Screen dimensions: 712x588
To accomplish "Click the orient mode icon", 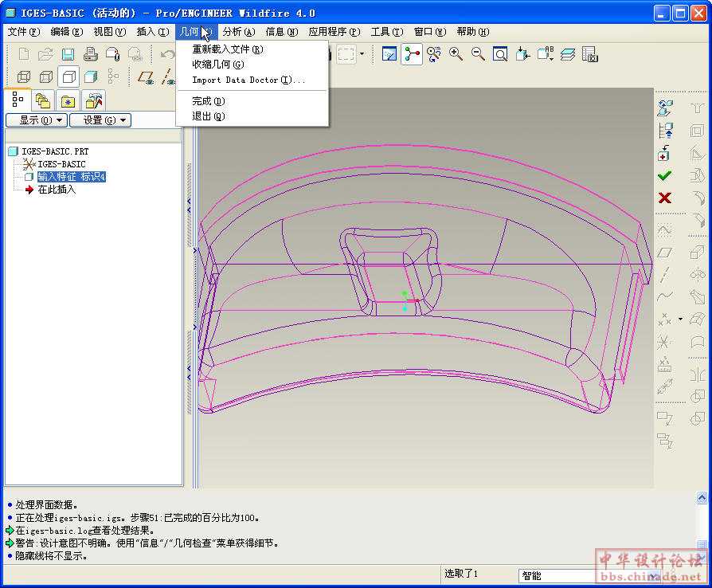I will click(x=433, y=54).
